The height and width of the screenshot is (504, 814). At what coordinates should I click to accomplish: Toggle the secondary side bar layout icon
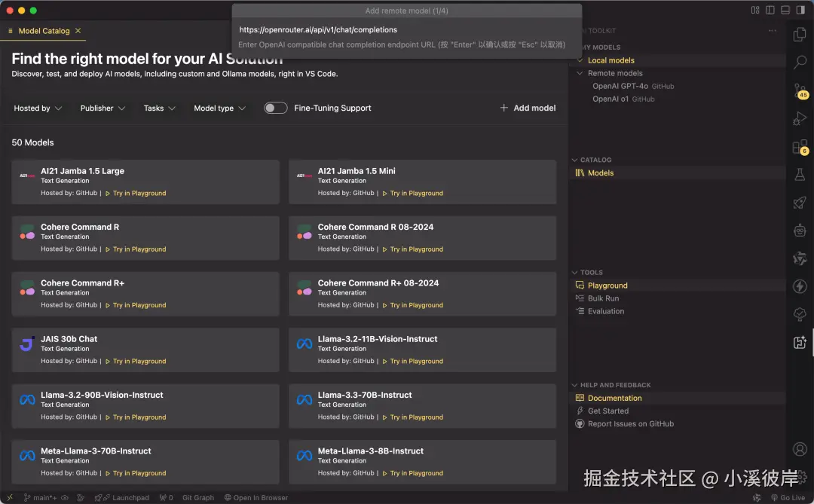800,10
